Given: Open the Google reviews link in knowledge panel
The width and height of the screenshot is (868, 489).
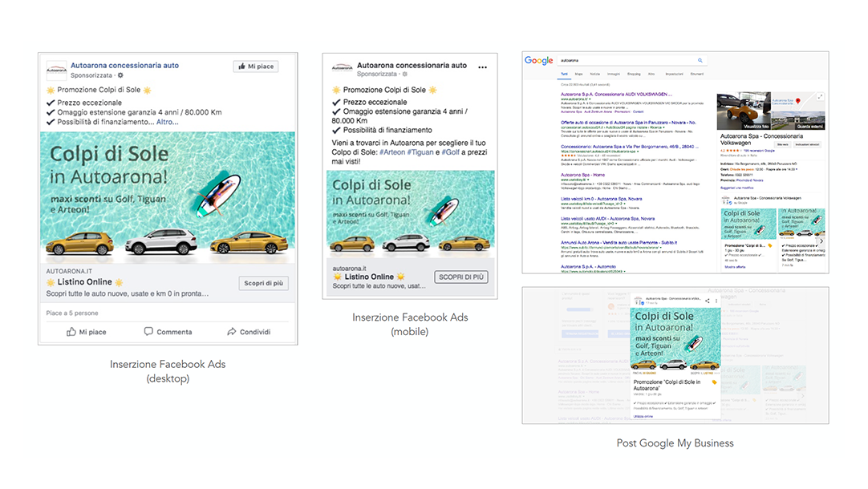Looking at the screenshot, I should coord(759,151).
